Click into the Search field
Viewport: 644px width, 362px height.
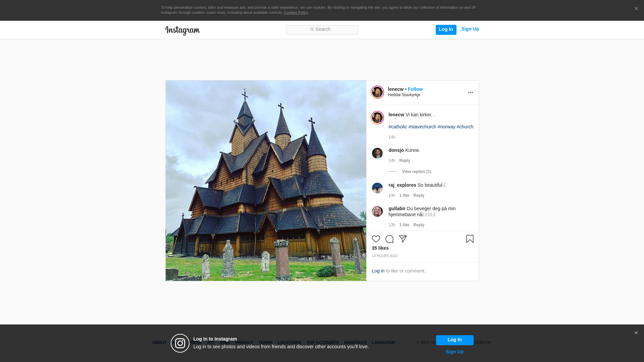coord(322,29)
